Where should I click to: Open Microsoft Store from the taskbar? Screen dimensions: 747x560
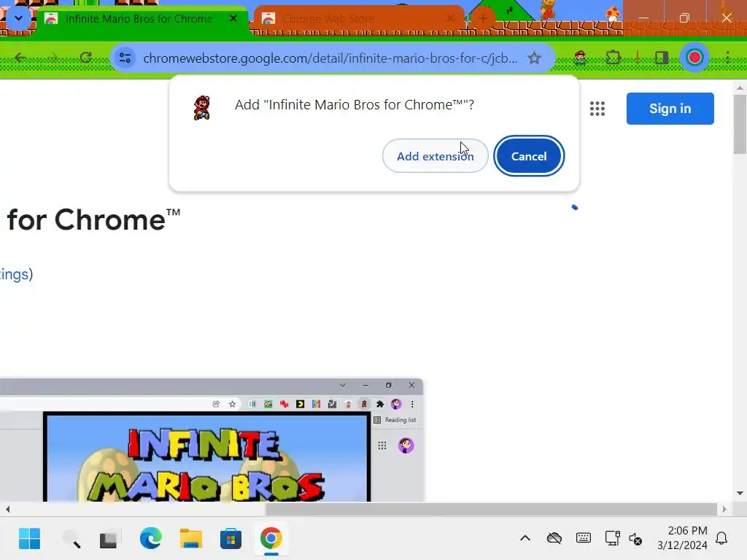point(231,539)
